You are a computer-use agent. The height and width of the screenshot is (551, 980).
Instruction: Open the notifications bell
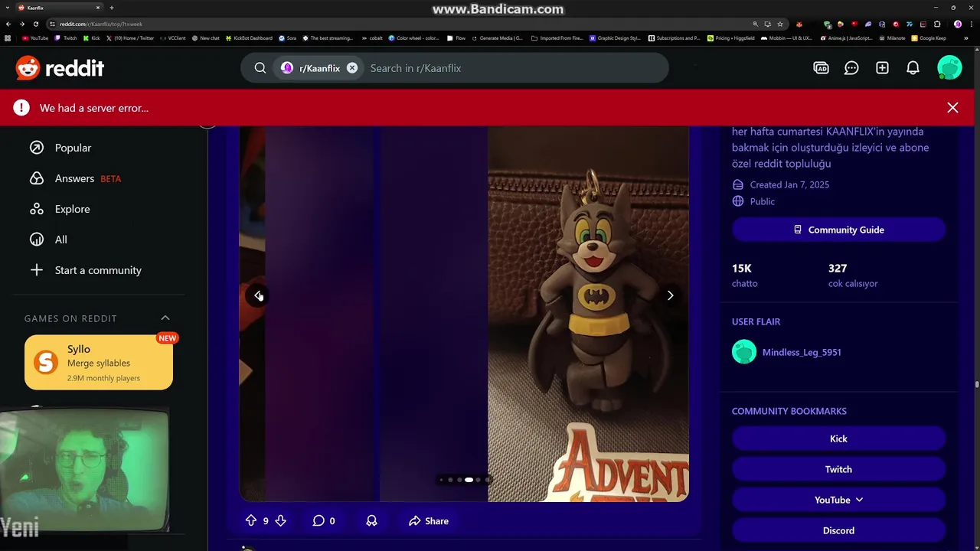913,68
